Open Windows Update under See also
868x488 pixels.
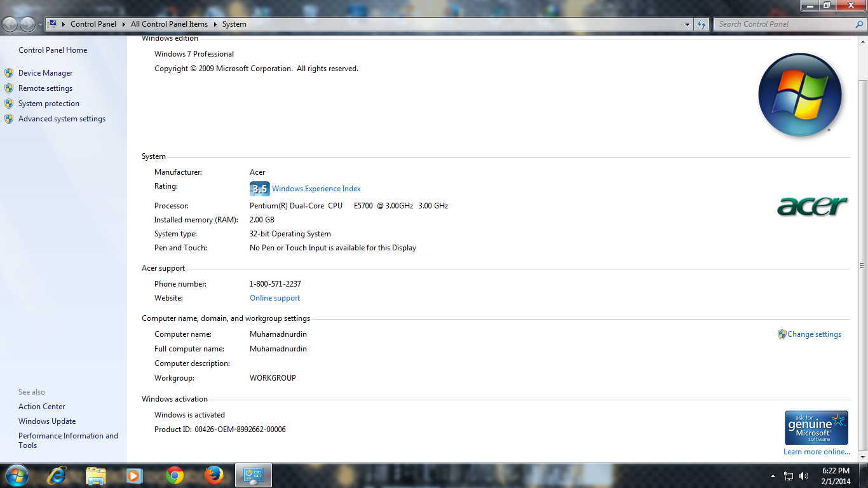47,421
